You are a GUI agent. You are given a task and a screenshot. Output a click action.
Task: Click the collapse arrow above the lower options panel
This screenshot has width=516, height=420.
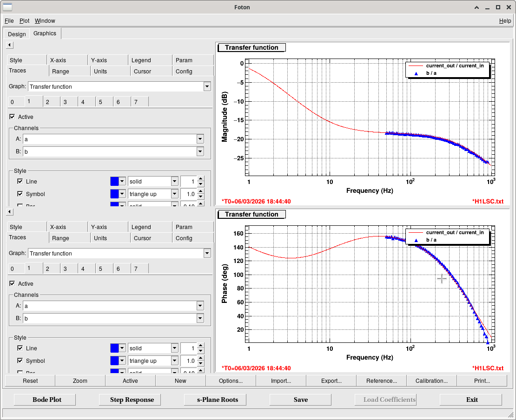[x=10, y=212]
